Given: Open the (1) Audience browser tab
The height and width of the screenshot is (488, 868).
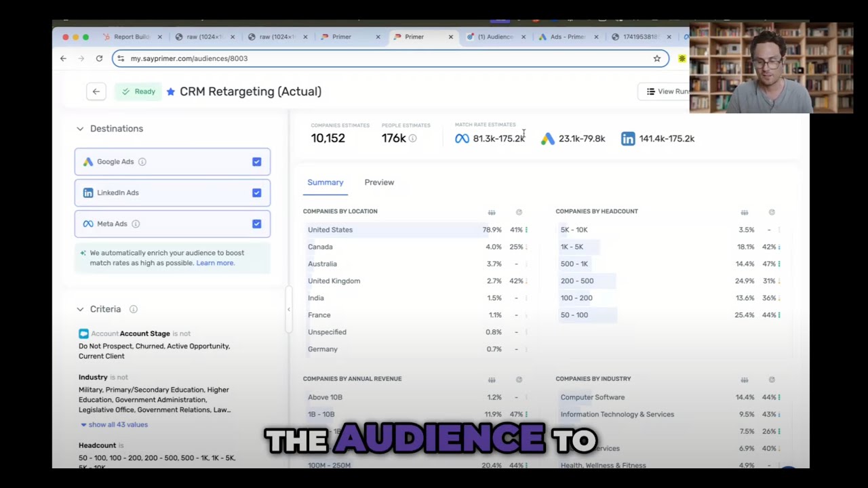Looking at the screenshot, I should 495,37.
